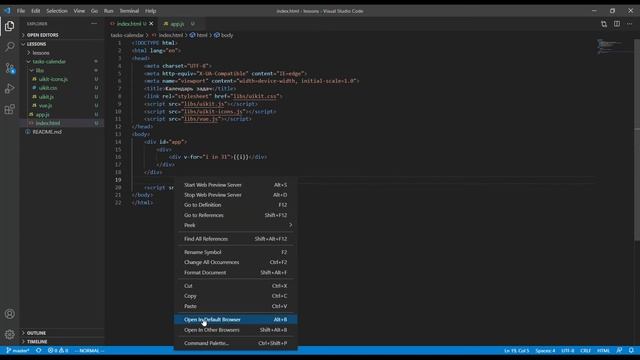Image resolution: width=640 pixels, height=360 pixels.
Task: Click the notifications bell in status bar
Action: point(631,350)
